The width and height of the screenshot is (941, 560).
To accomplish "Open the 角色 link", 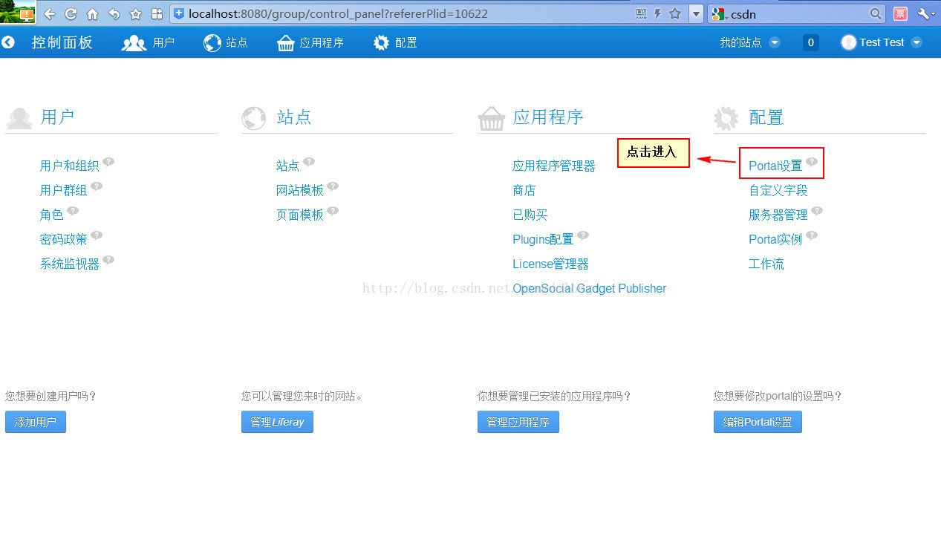I will 52,215.
